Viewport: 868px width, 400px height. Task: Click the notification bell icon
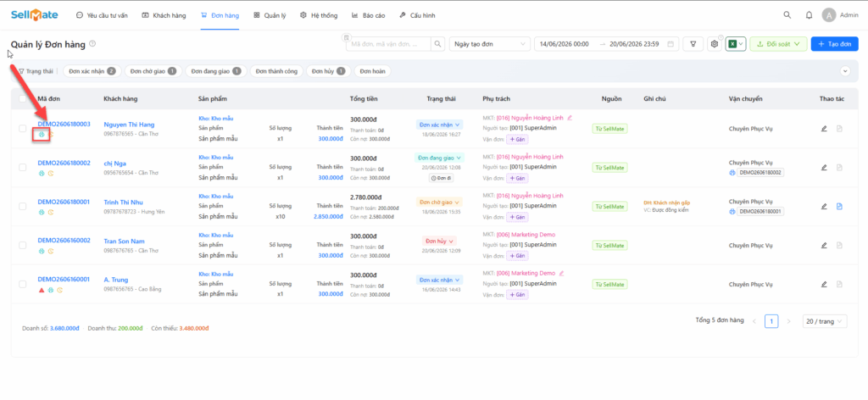tap(809, 15)
